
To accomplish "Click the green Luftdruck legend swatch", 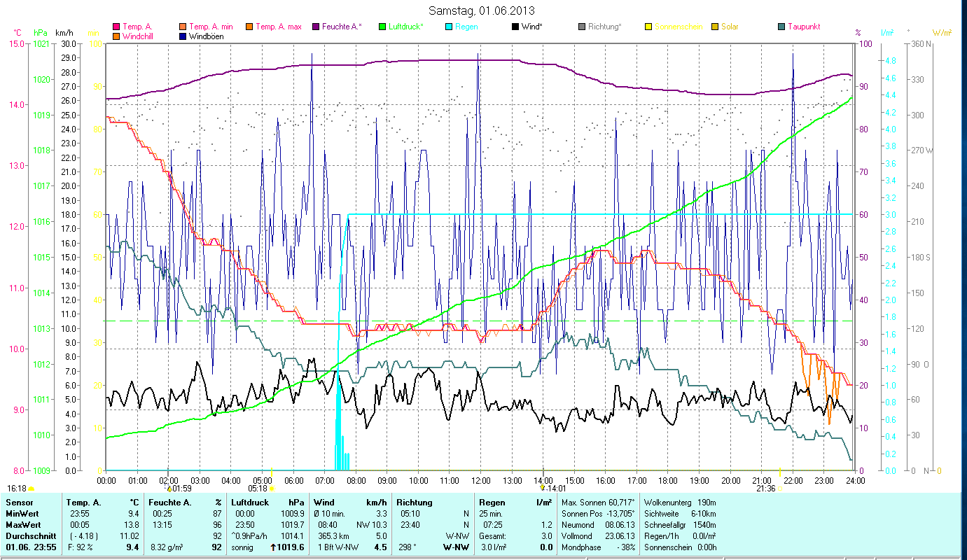I will [x=382, y=27].
